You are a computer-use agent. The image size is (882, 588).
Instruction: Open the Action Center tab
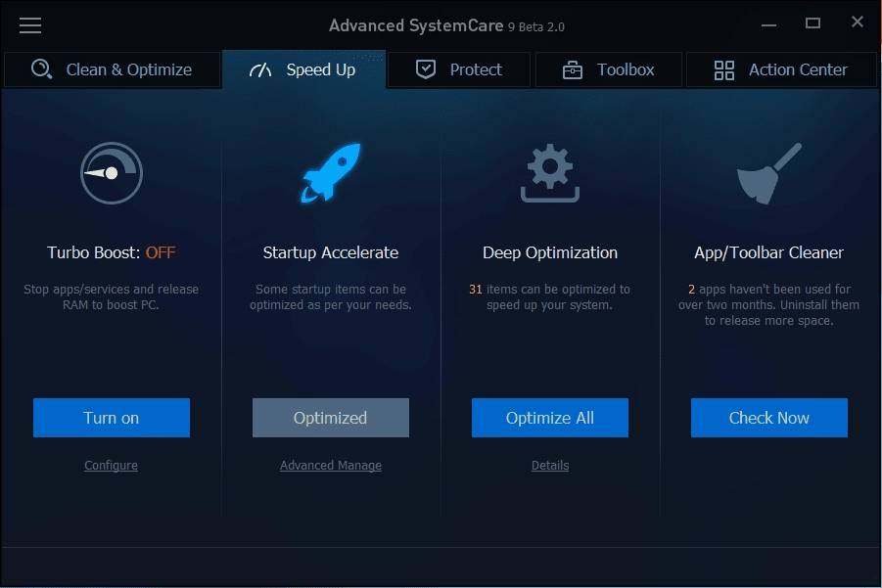[781, 69]
